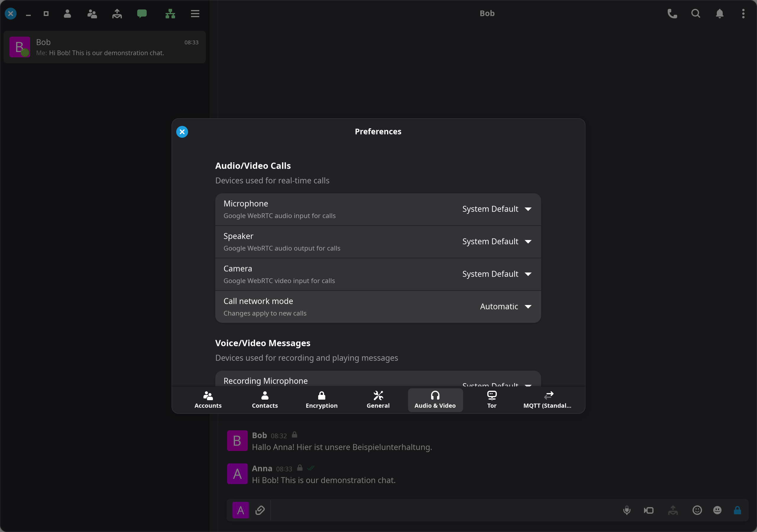Switch to the General tab
Image resolution: width=757 pixels, height=532 pixels.
[378, 400]
